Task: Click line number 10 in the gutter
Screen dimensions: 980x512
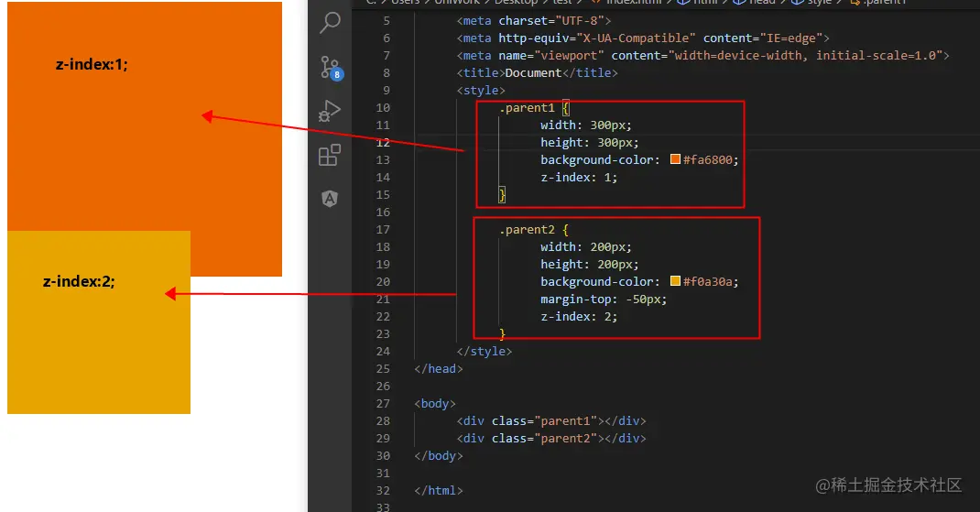Action: (383, 107)
